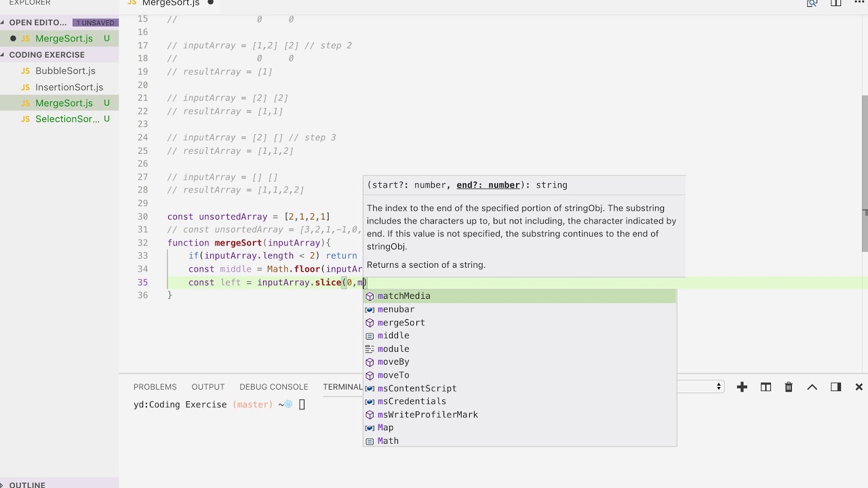Place cursor on unsortedArray declaration line
This screenshot has width=868, height=488.
click(248, 217)
